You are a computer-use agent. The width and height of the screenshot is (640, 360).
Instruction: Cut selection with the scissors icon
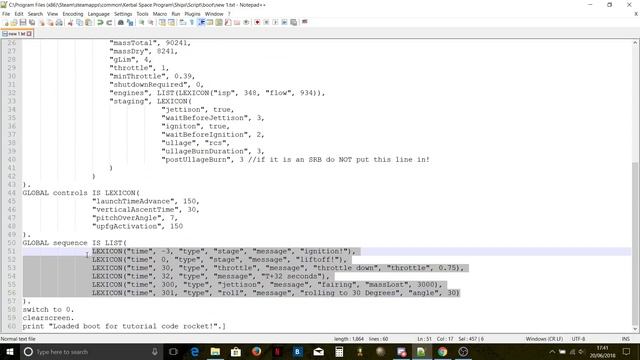tap(70, 22)
